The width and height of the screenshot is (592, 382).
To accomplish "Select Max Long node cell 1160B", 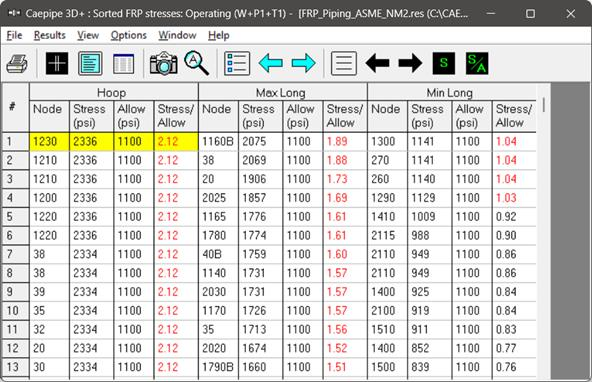I will click(218, 142).
